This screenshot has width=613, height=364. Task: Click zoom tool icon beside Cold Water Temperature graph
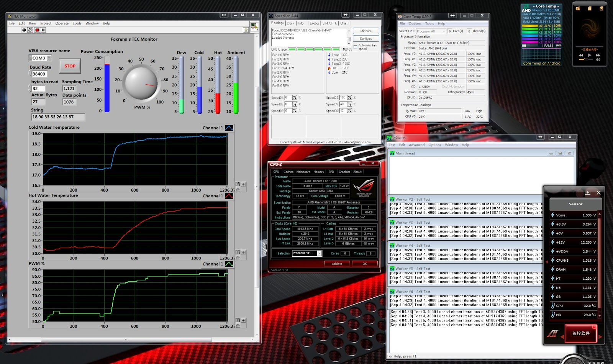pyautogui.click(x=238, y=184)
